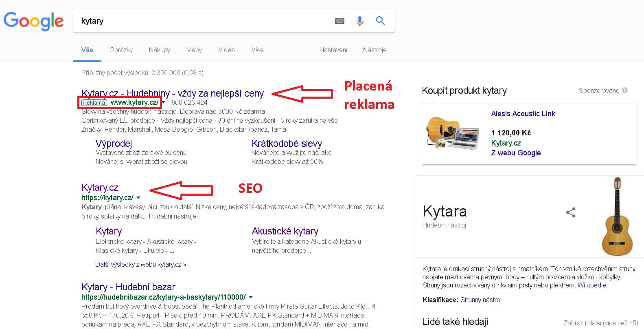The image size is (644, 329).
Task: Open Nastavení settings menu
Action: point(333,50)
